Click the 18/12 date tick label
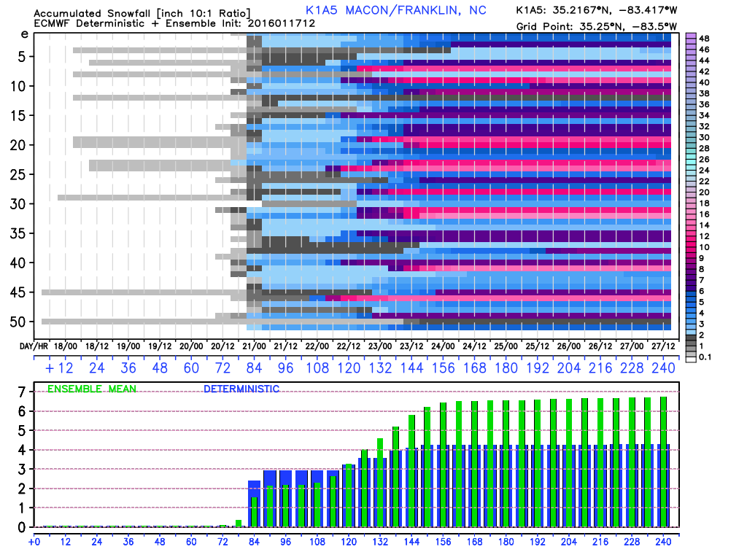 (97, 346)
